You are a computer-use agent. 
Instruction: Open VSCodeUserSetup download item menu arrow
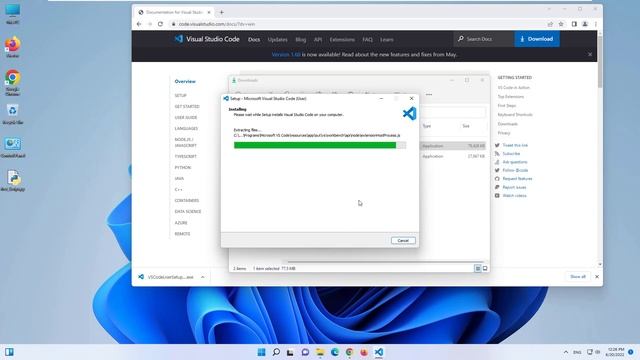coord(202,277)
